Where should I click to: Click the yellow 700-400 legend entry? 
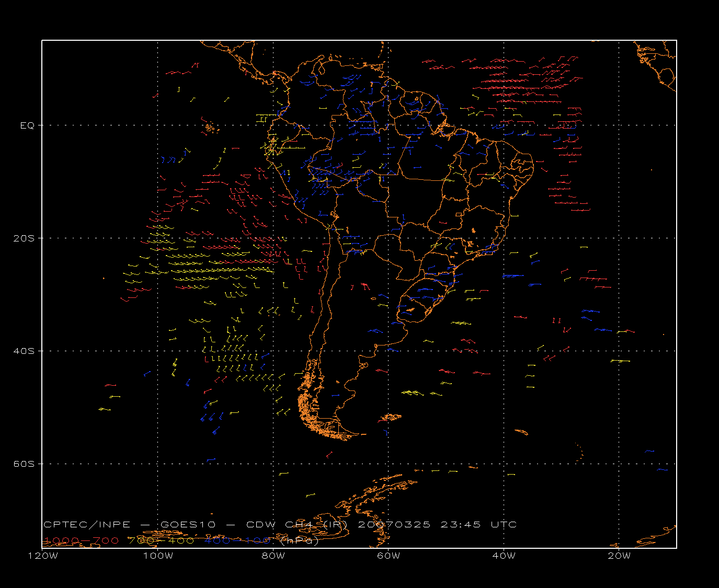(x=162, y=540)
